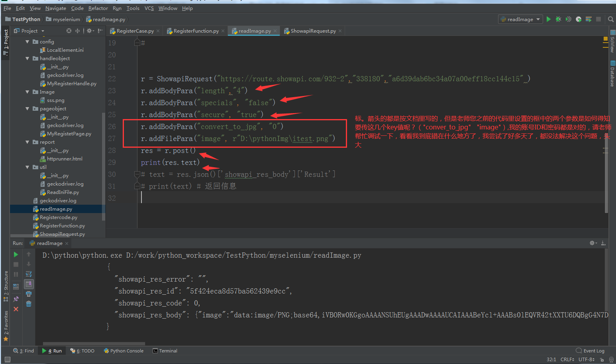Collapse the pageobject folder
The image size is (616, 364).
point(27,108)
